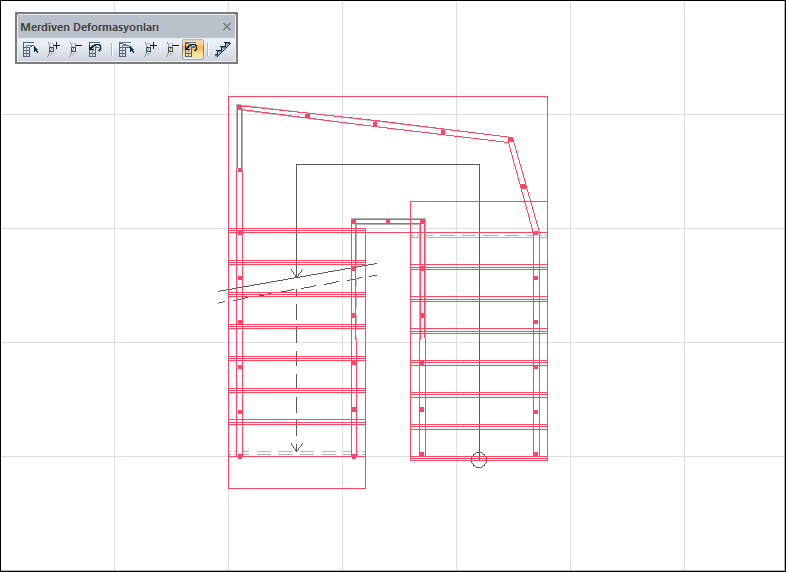Image resolution: width=786 pixels, height=572 pixels.
Task: Select the top-right corner node of slanted landing edge
Action: pos(510,139)
